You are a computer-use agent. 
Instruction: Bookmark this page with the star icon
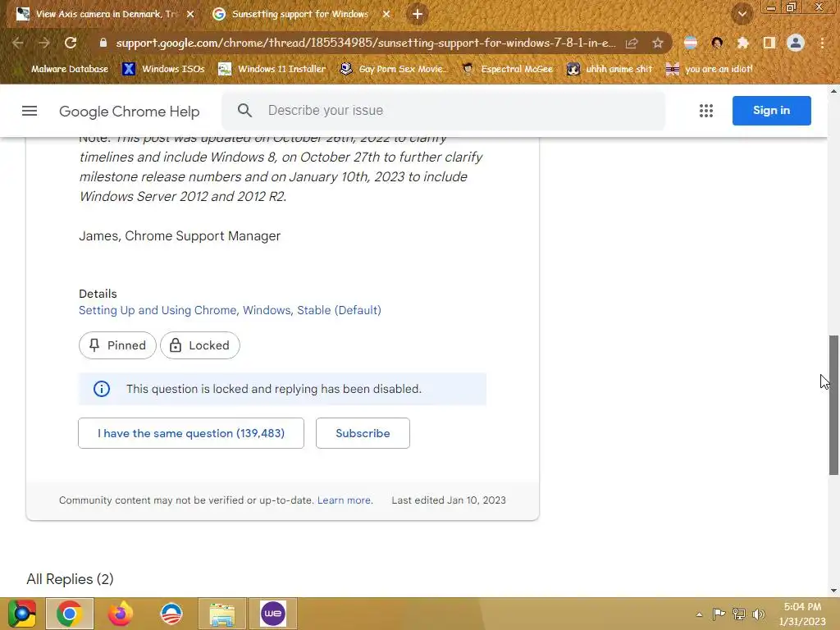pos(658,43)
